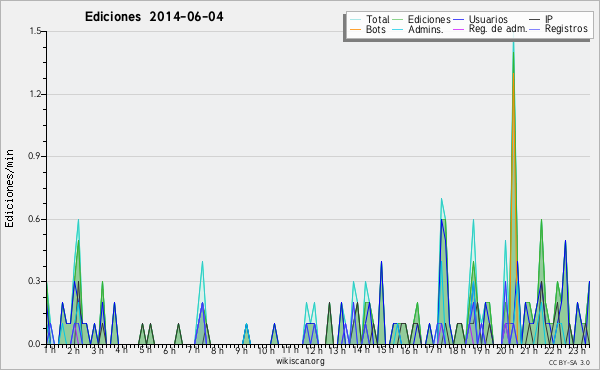The image size is (600, 370).
Task: Click the tall orange Bots spike peak after 20 h
Action: 513,73
